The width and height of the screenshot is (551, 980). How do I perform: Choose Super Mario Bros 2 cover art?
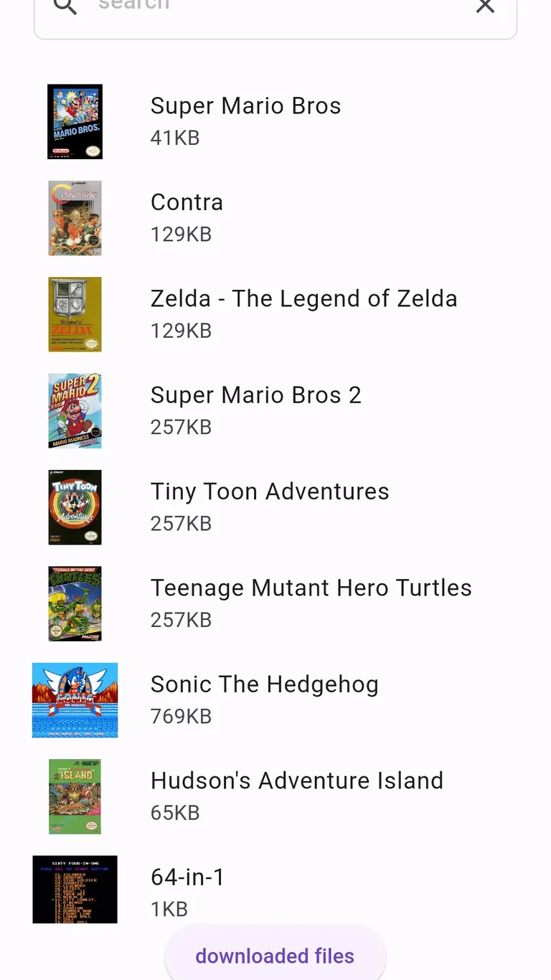click(75, 411)
